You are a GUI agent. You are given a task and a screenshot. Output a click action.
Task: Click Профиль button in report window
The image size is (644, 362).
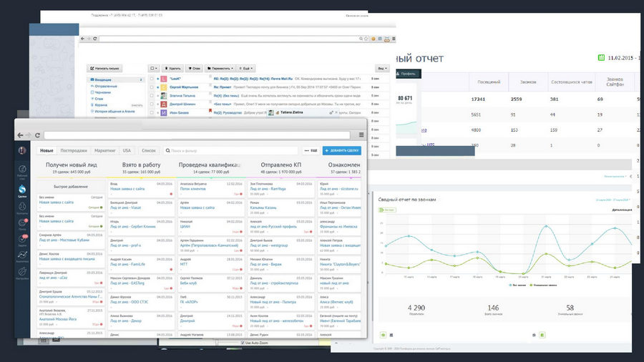[x=408, y=74]
